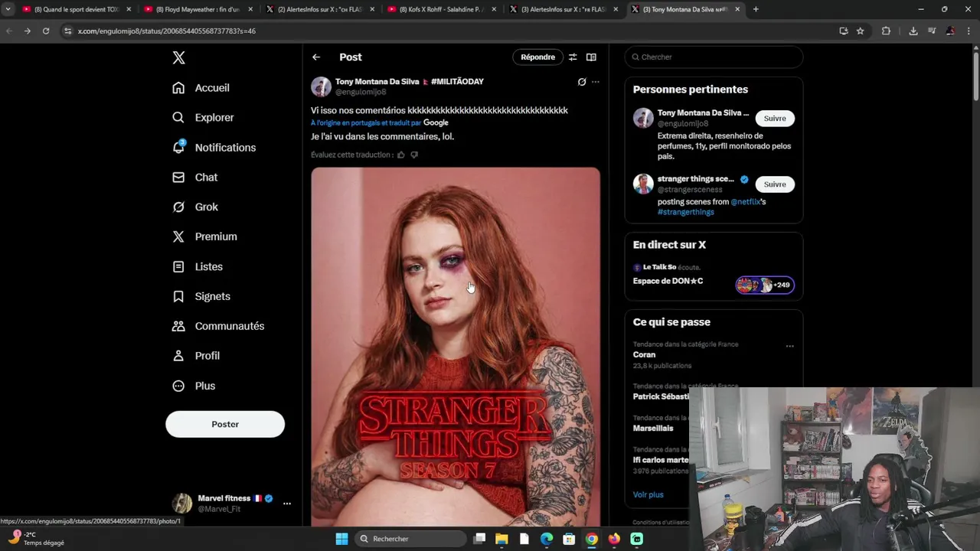Click the Grok explain icon on the post
Viewport: 980px width, 551px height.
pyautogui.click(x=582, y=82)
